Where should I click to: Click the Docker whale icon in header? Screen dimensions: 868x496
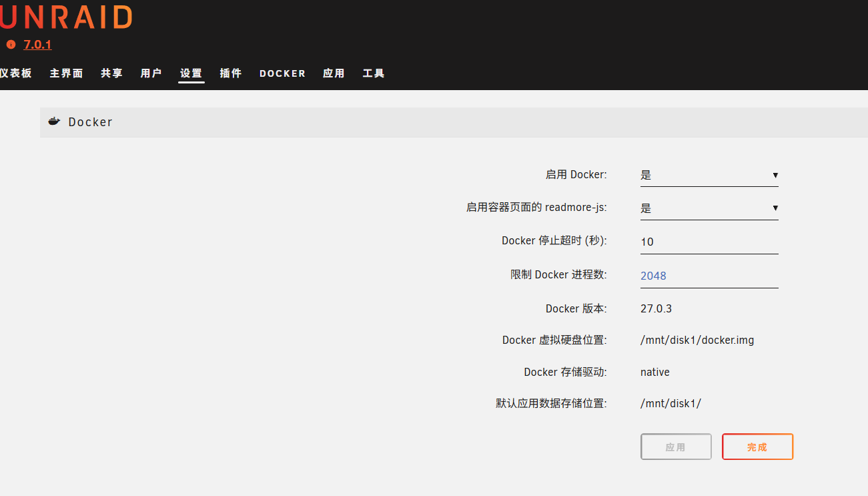[x=54, y=121]
